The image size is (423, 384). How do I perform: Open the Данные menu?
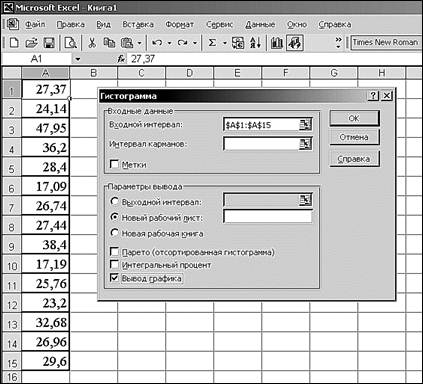[260, 24]
